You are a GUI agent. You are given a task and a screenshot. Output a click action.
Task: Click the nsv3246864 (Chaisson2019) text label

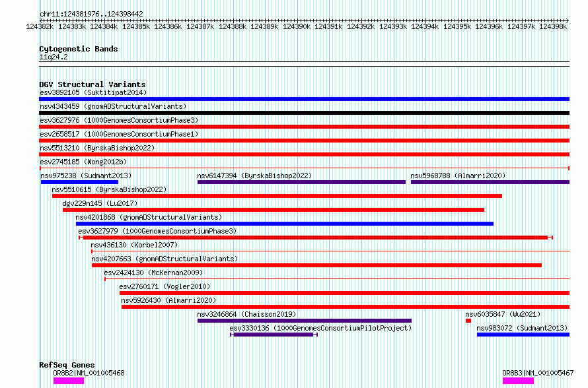246,314
